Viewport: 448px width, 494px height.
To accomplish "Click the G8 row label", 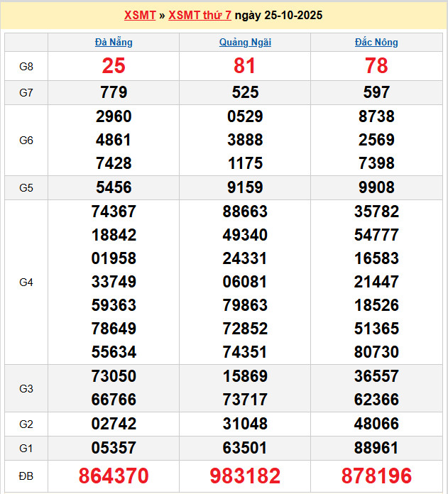I will 26,66.
